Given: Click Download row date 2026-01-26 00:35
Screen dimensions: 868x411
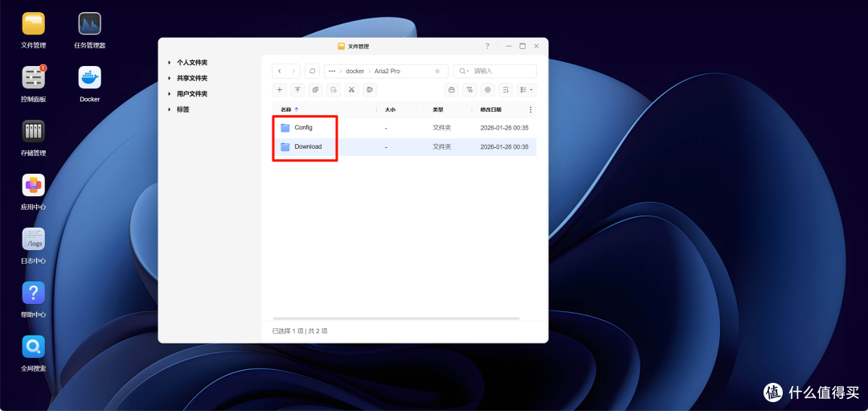Looking at the screenshot, I should point(504,146).
